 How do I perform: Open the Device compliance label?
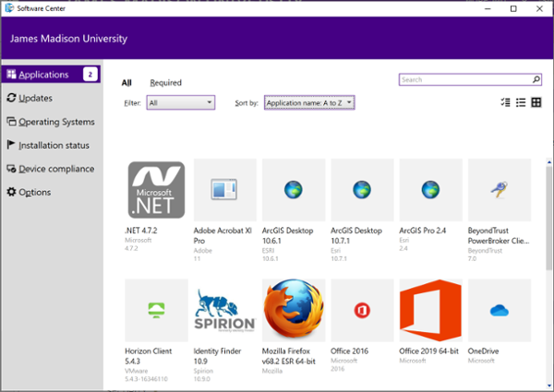pos(56,169)
